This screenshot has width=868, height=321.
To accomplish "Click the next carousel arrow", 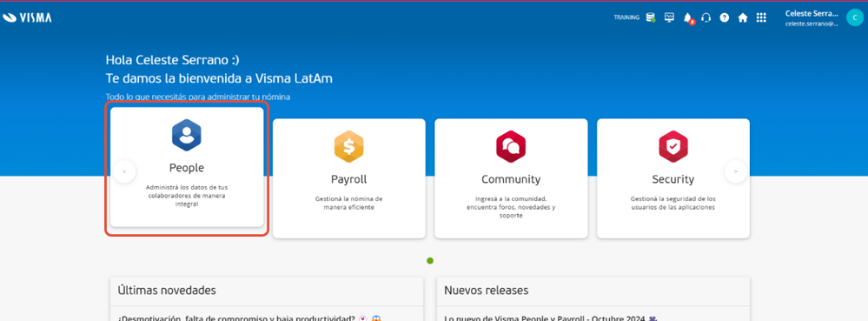I will tap(736, 172).
